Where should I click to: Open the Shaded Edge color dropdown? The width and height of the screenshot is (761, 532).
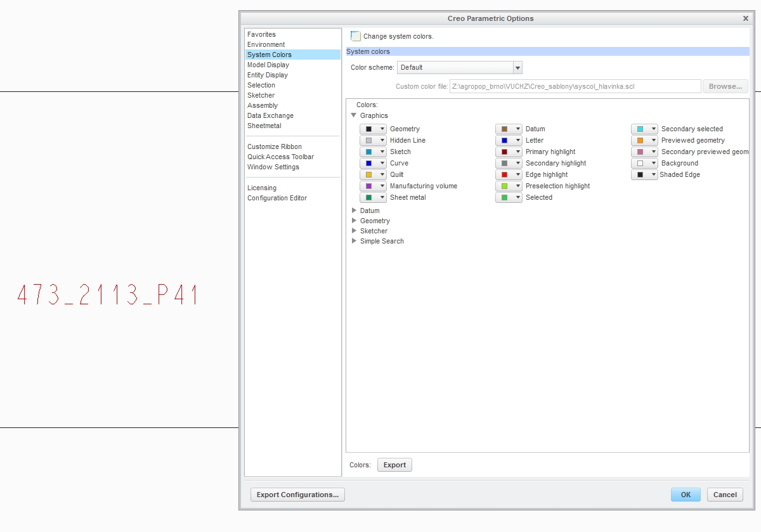644,174
